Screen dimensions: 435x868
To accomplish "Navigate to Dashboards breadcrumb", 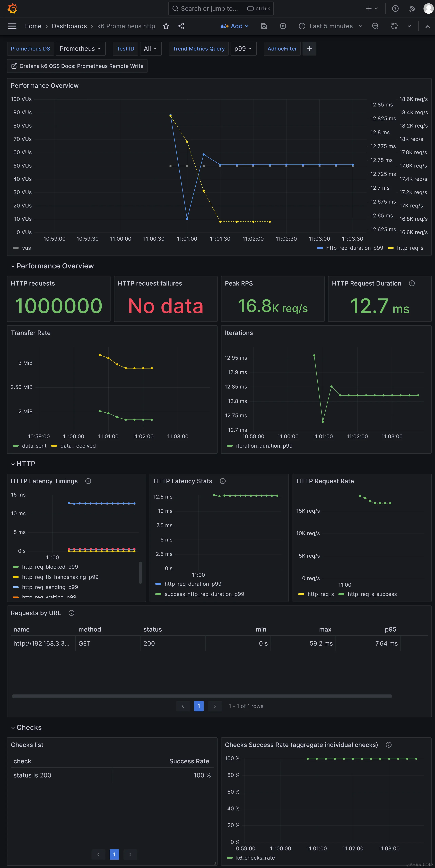I will click(69, 26).
